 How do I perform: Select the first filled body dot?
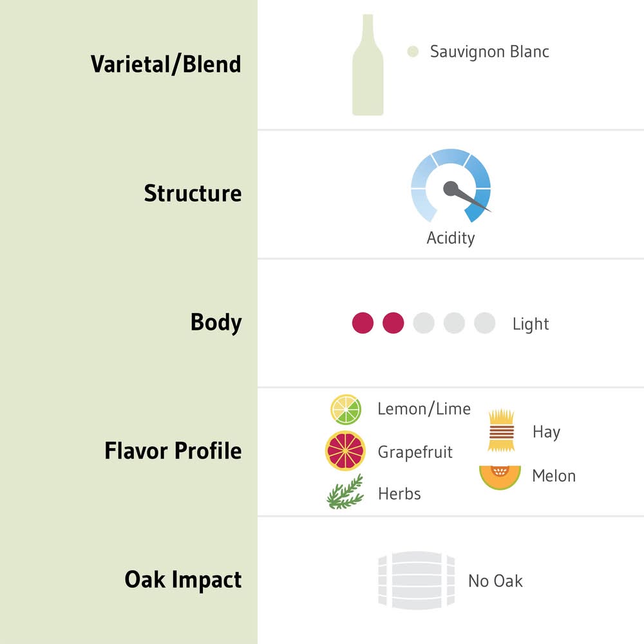[x=363, y=323]
